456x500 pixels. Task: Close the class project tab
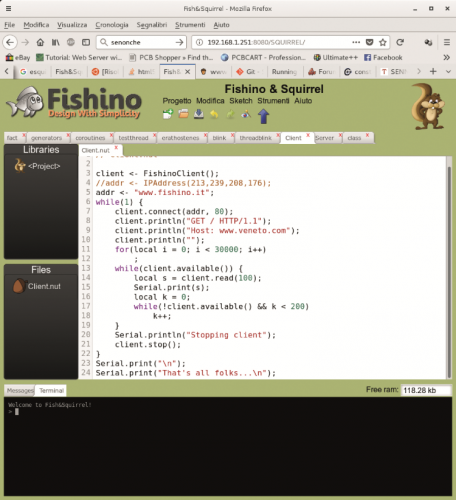pos(367,135)
